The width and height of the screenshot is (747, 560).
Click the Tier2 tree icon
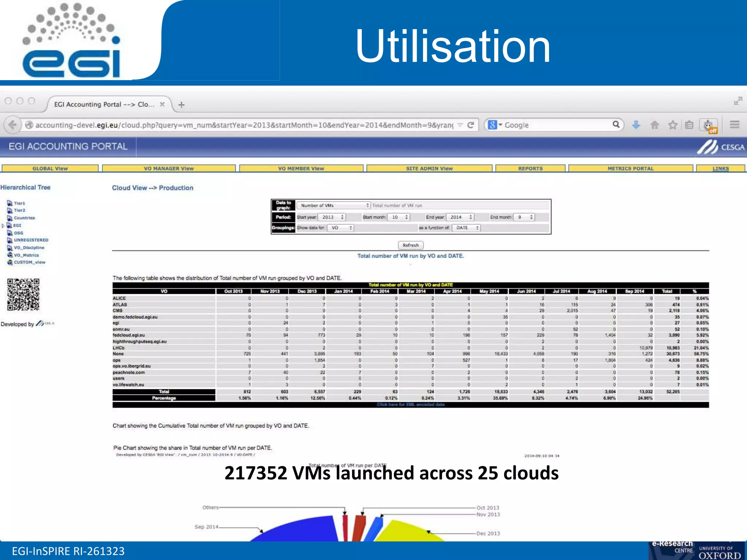point(10,210)
